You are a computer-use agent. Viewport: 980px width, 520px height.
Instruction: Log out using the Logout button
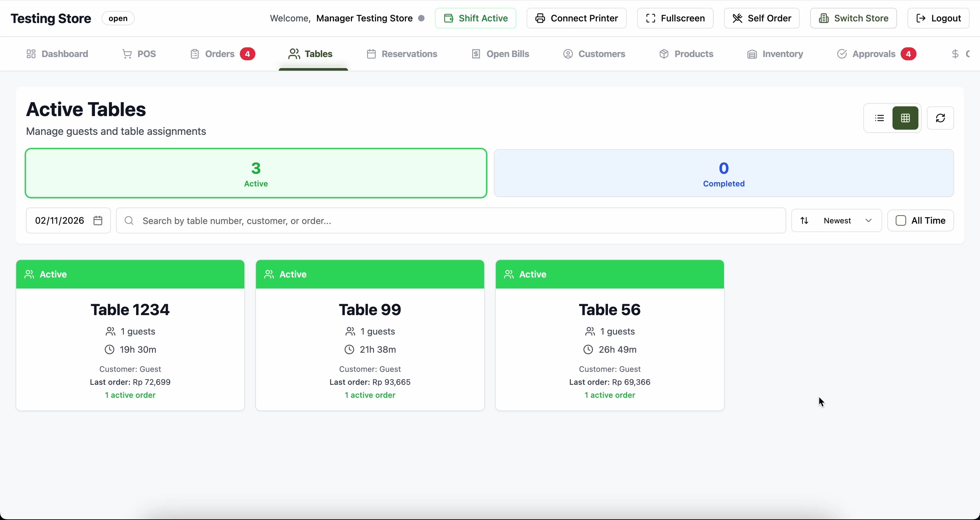click(938, 18)
